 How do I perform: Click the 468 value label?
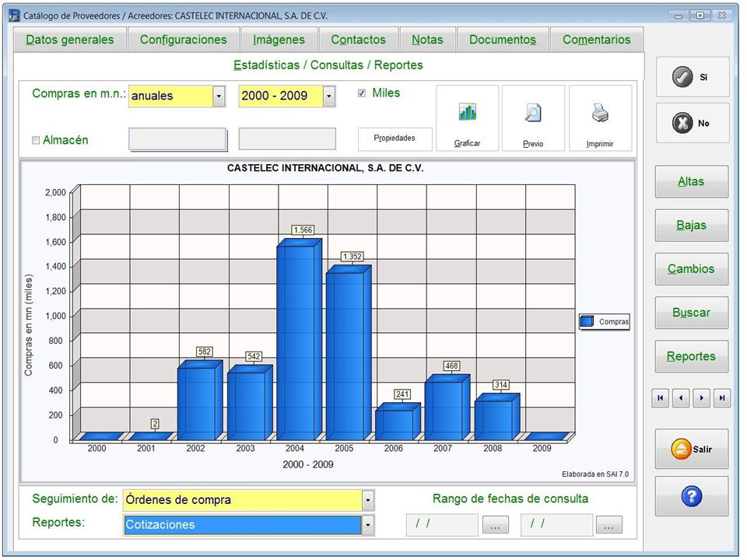(x=451, y=366)
